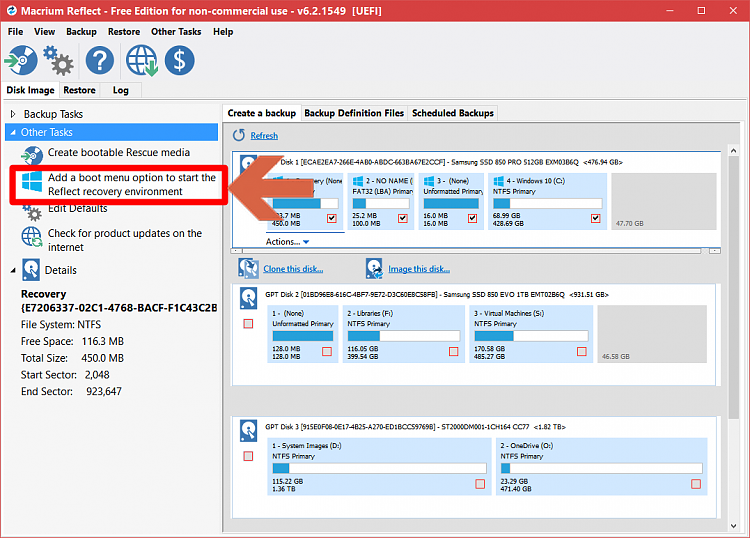
Task: Open the Backup Definition Files tab
Action: point(354,113)
